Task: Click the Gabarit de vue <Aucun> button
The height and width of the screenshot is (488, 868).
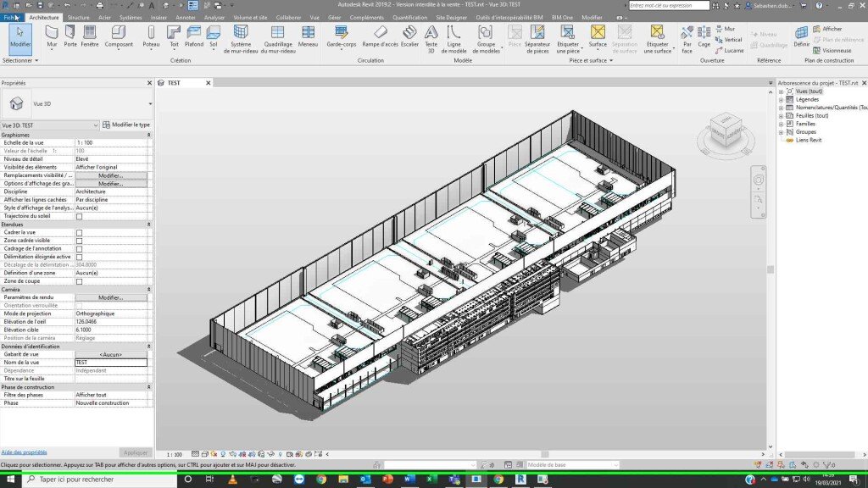Action: point(111,355)
